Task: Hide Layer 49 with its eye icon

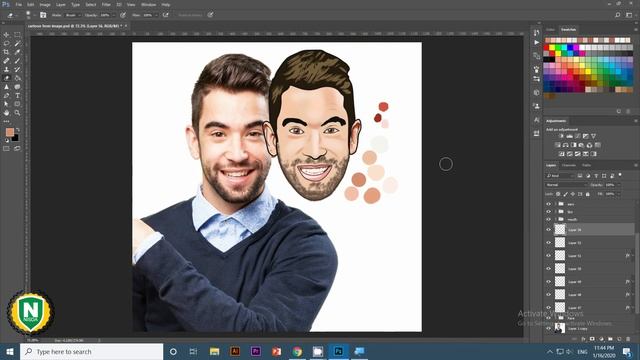Action: [548, 282]
